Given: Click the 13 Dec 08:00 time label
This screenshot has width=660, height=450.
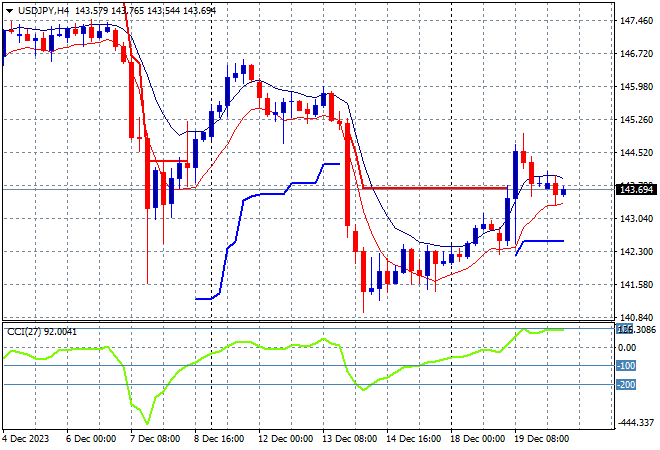Looking at the screenshot, I should 350,439.
